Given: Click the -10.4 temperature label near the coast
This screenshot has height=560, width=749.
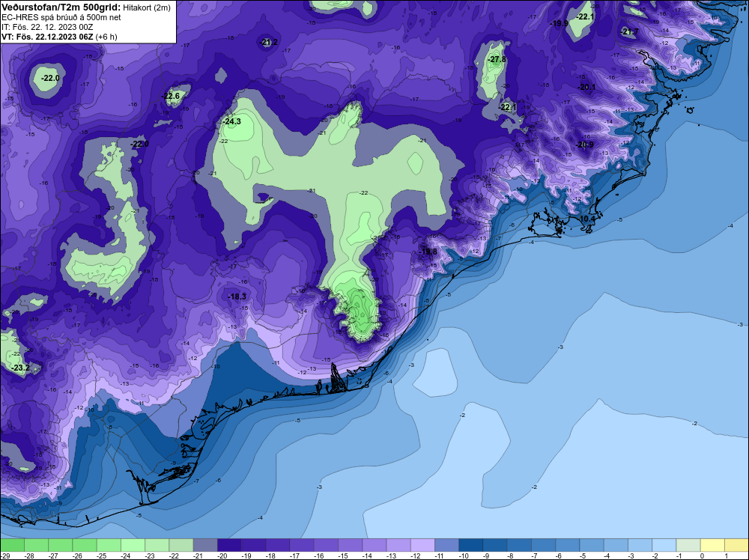Looking at the screenshot, I should click(587, 219).
